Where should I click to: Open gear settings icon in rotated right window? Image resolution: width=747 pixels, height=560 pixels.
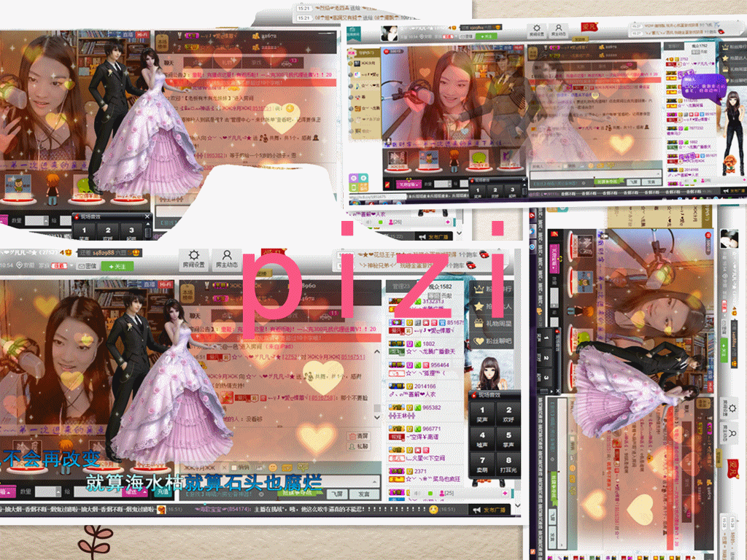point(732,408)
